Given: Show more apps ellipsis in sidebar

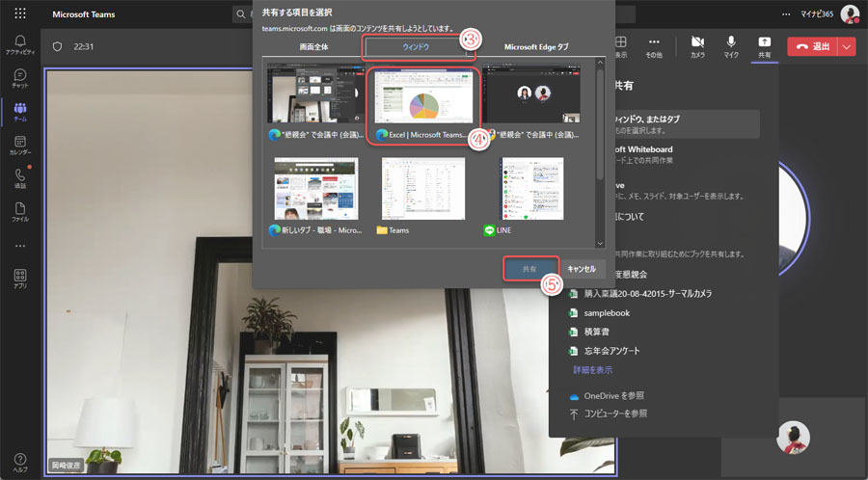Looking at the screenshot, I should 20,246.
